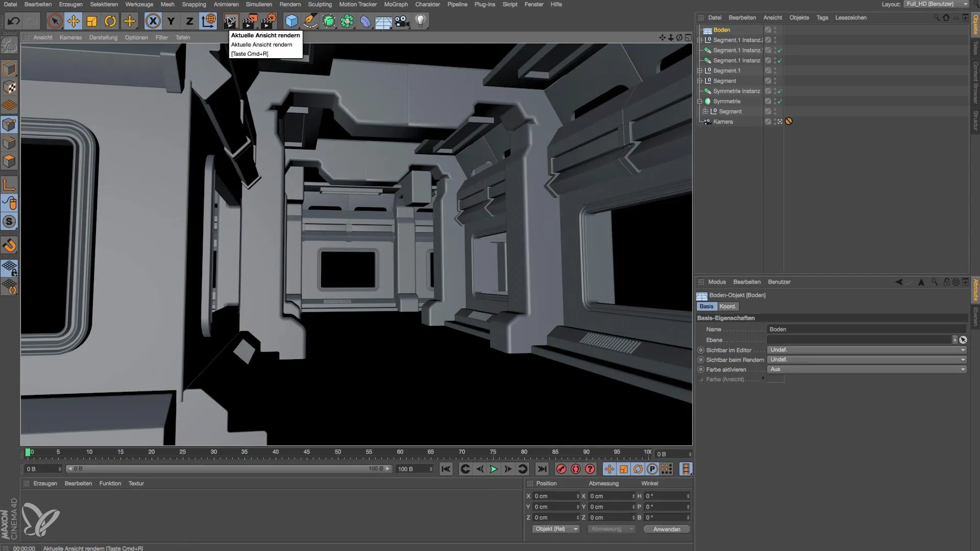Open the Layout dropdown Full_HD

[936, 4]
